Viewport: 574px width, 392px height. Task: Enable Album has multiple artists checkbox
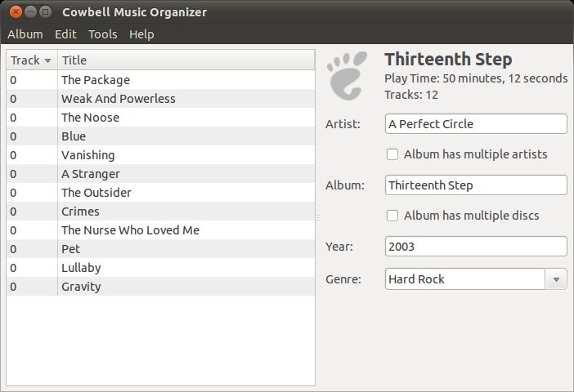click(392, 154)
